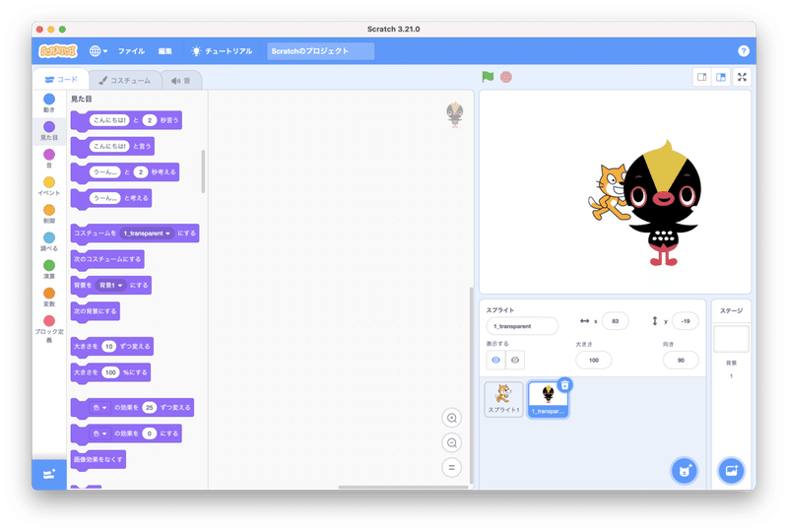The height and width of the screenshot is (532, 788).
Task: Open the ファイル menu
Action: (131, 51)
